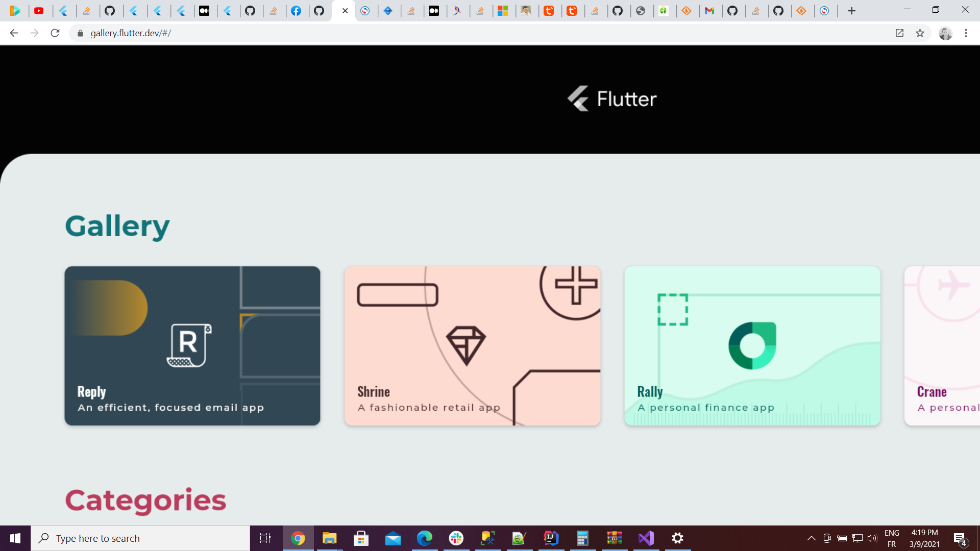Open the Shrine retail app demo

(472, 345)
